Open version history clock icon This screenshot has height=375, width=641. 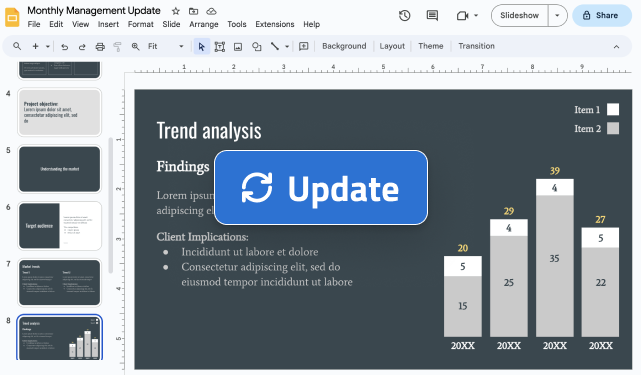404,16
